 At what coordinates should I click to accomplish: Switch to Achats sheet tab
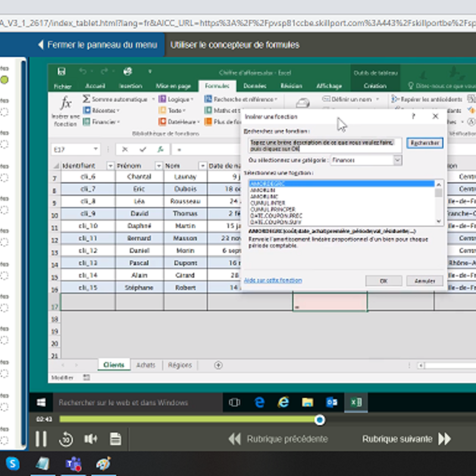coord(146,365)
